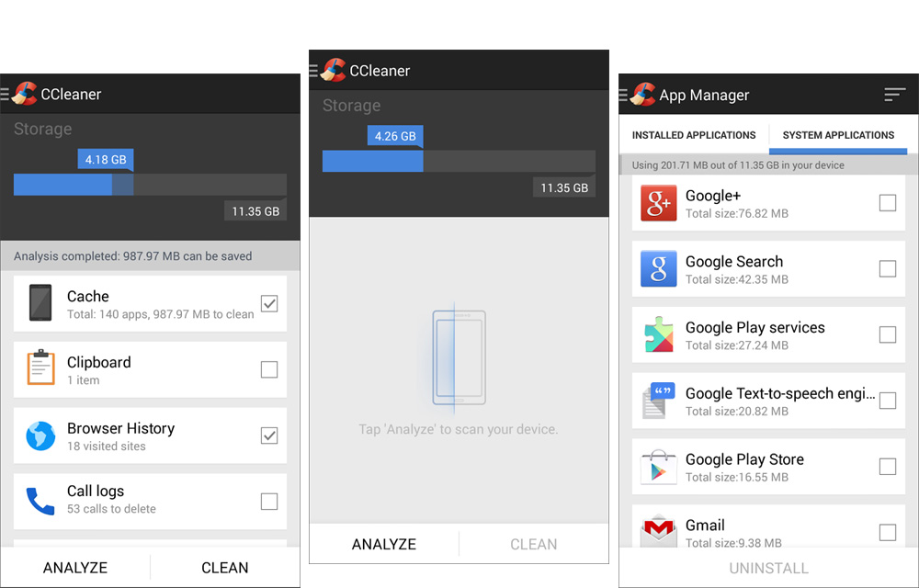Check the Call logs checkbox
The image size is (919, 588).
269,502
